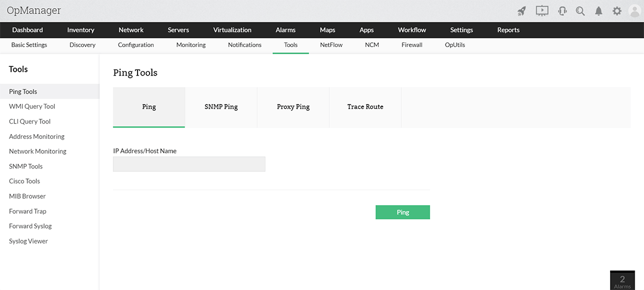Open Syslog Viewer in the sidebar
The height and width of the screenshot is (290, 644).
[29, 241]
